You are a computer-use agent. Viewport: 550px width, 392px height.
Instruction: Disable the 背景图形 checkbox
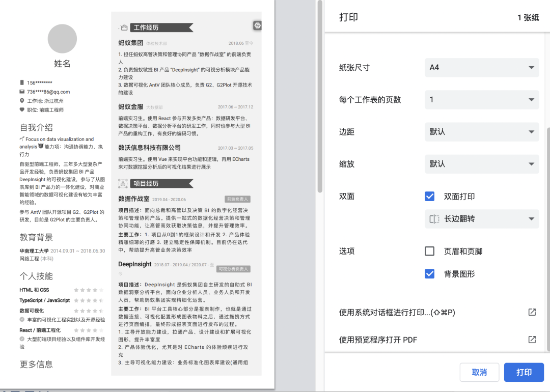coord(429,273)
